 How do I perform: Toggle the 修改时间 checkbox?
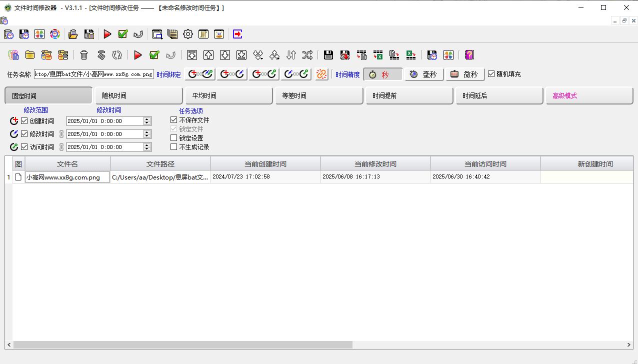coord(24,133)
